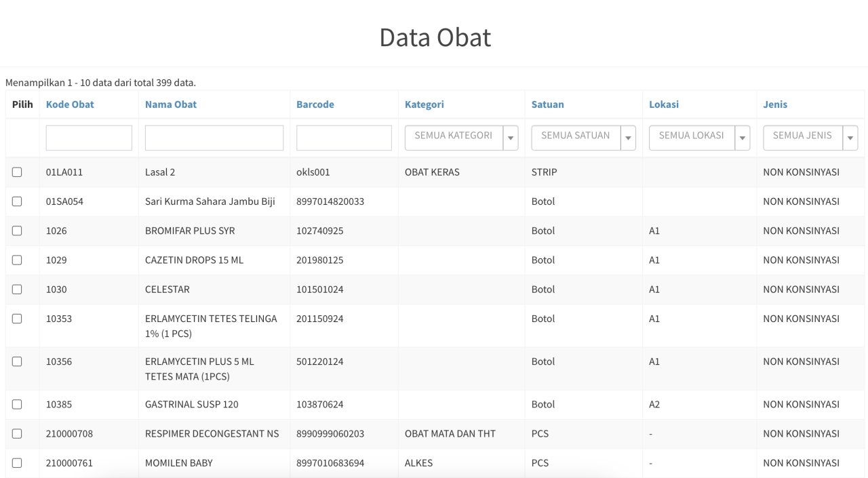Click the Barcode filter text box
868x478 pixels.
[x=344, y=138]
